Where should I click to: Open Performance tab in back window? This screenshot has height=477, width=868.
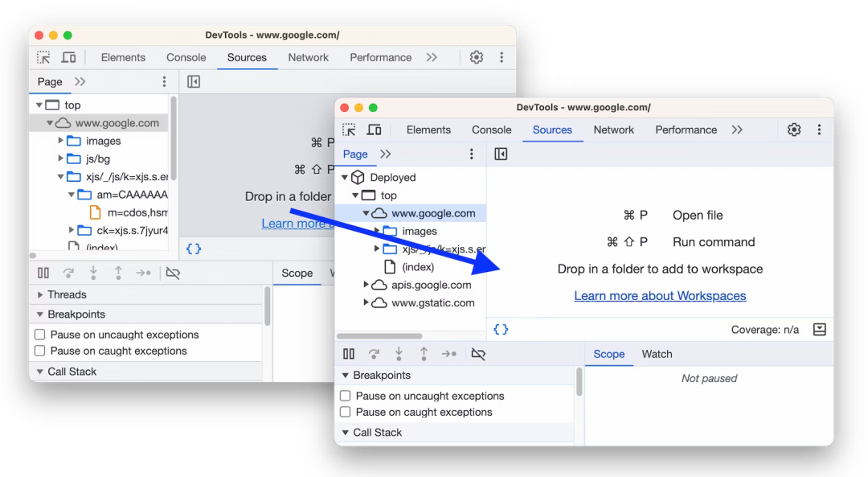click(x=380, y=57)
